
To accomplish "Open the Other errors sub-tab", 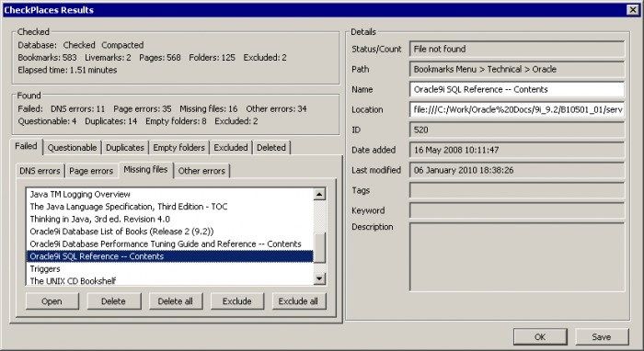I will coord(201,171).
